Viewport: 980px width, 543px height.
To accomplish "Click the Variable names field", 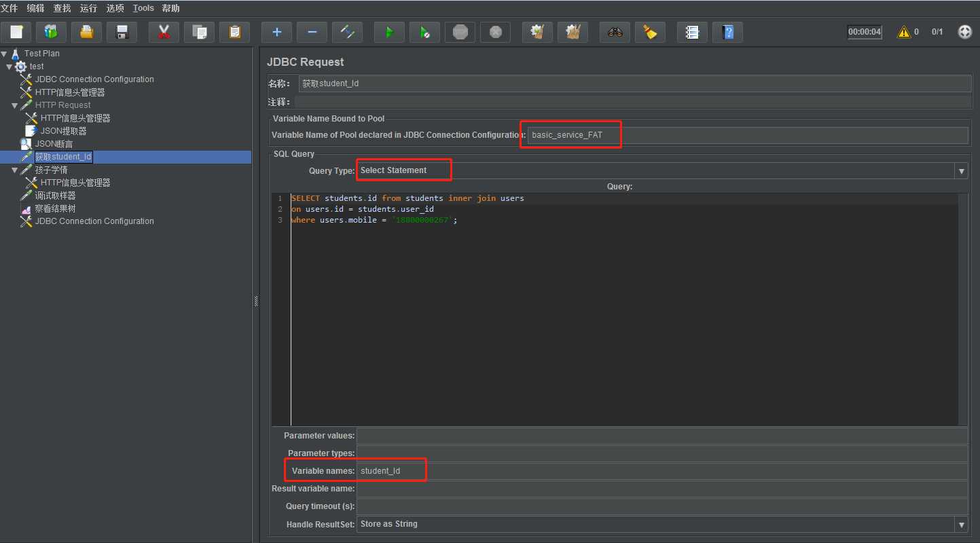I will [662, 471].
